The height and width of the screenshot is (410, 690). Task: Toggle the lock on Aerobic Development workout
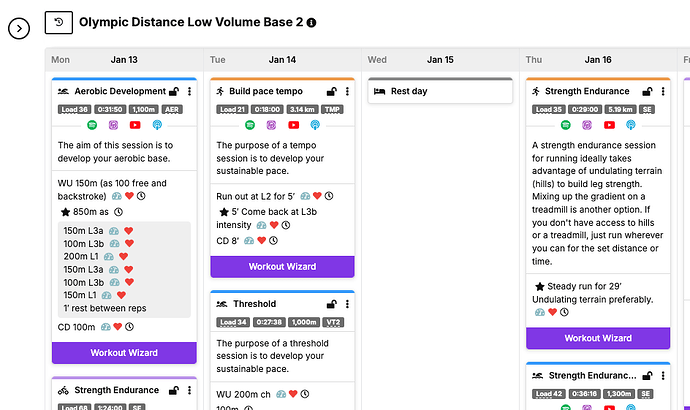click(174, 91)
